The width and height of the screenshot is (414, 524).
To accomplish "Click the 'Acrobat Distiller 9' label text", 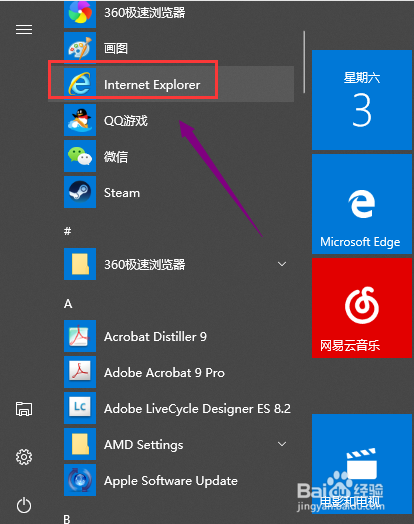I will pyautogui.click(x=155, y=337).
